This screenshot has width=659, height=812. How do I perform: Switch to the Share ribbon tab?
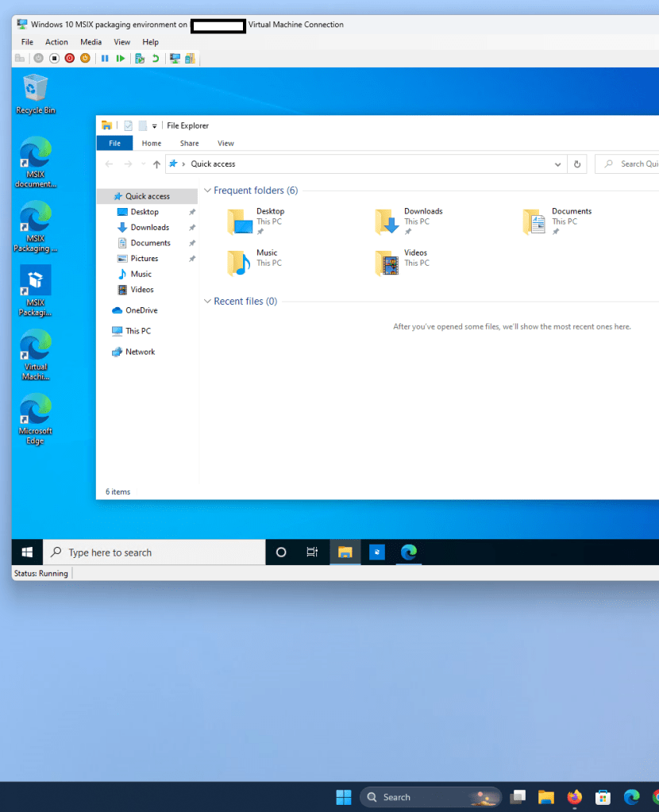click(189, 143)
